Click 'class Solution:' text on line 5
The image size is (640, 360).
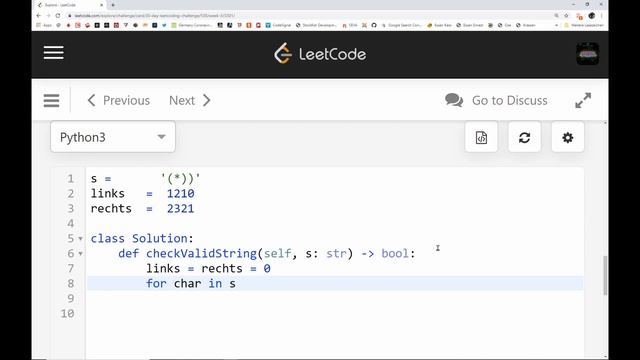(142, 238)
